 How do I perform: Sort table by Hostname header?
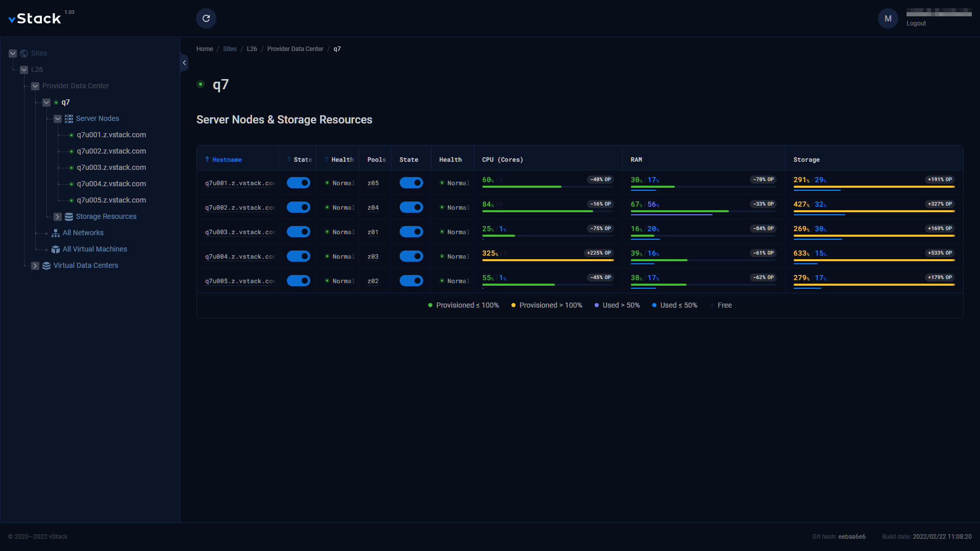point(227,160)
